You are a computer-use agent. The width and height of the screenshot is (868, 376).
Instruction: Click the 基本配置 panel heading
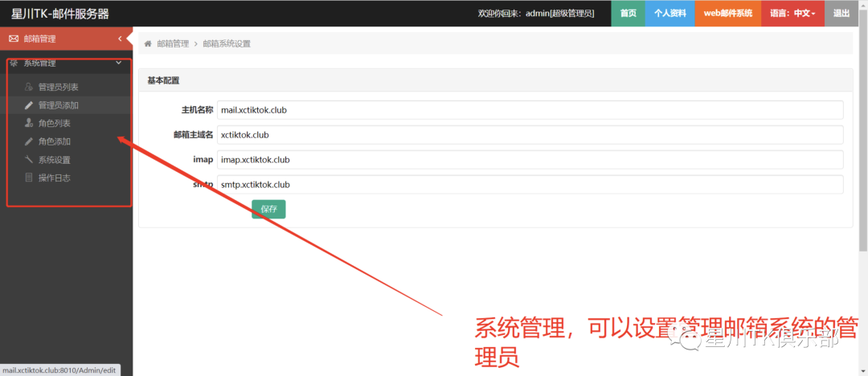[163, 80]
